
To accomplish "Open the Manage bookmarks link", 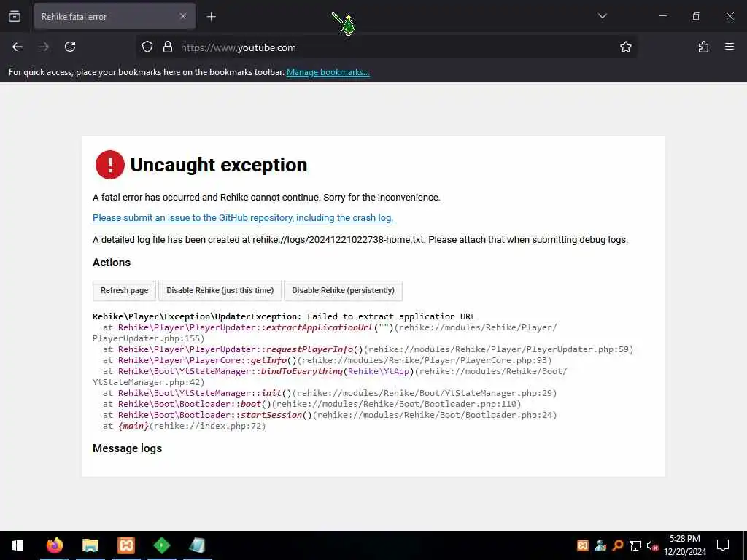I will (328, 72).
